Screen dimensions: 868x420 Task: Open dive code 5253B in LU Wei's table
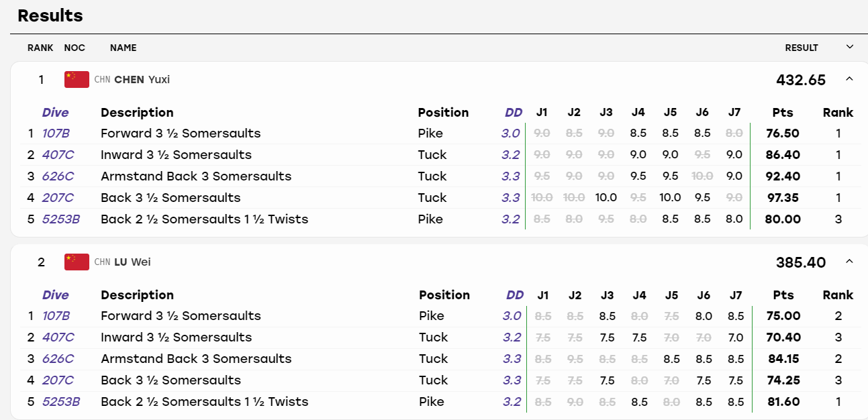[x=61, y=401]
